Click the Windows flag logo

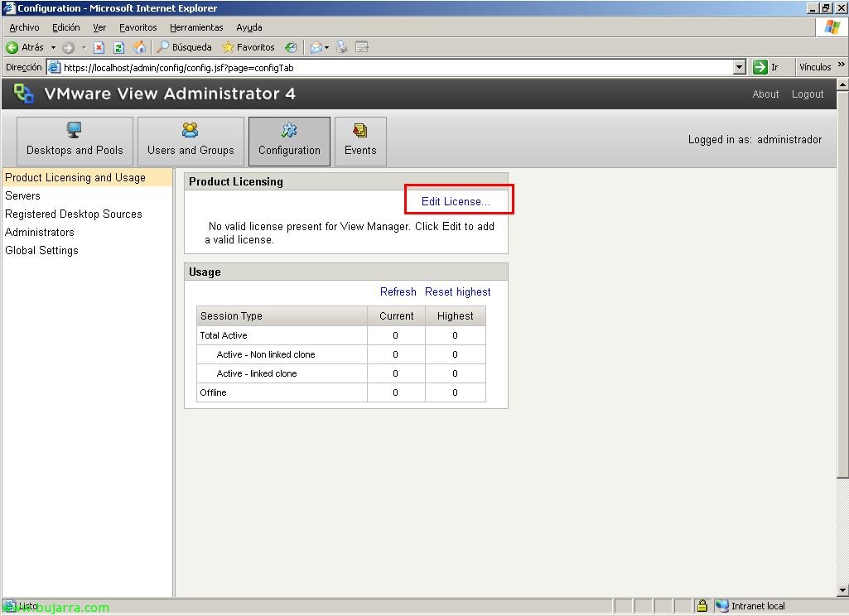pos(832,27)
